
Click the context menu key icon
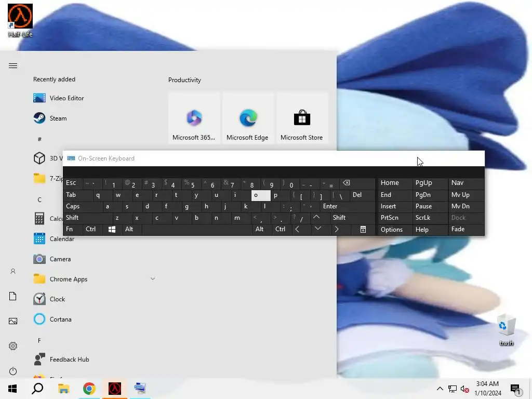coord(363,229)
